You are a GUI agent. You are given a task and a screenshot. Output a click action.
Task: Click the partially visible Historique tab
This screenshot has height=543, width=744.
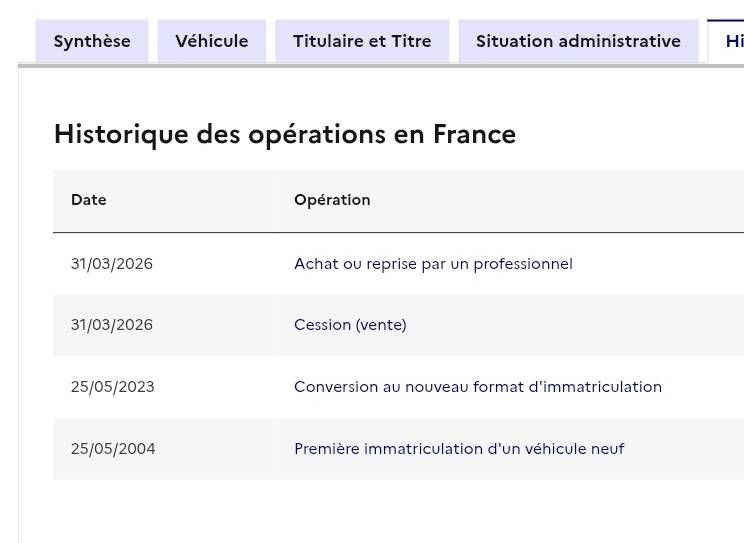(726, 41)
